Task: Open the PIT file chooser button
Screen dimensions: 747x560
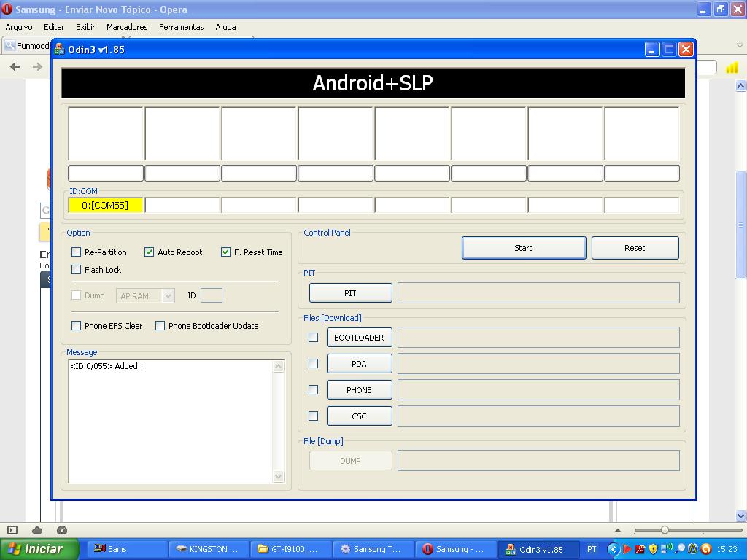Action: [x=351, y=293]
